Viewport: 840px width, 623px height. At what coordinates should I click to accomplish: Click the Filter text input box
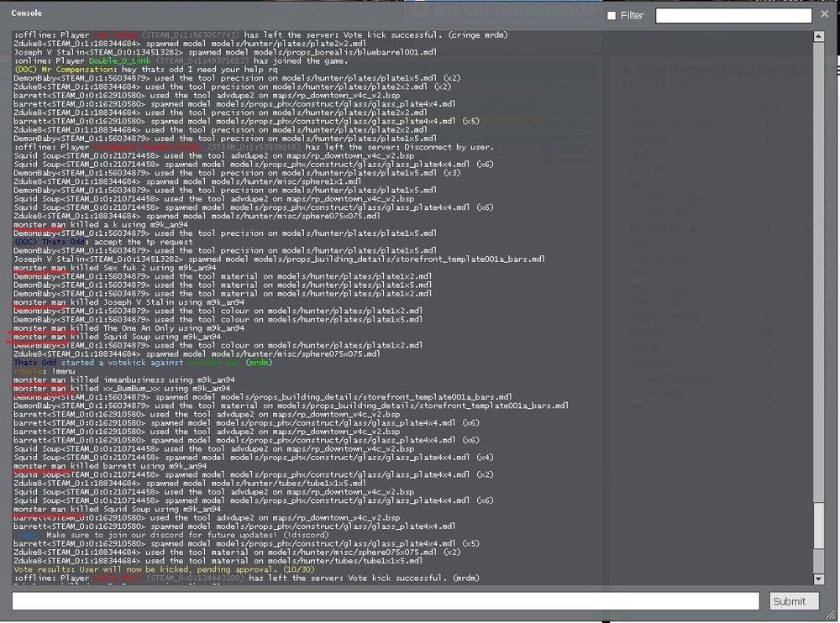[732, 15]
